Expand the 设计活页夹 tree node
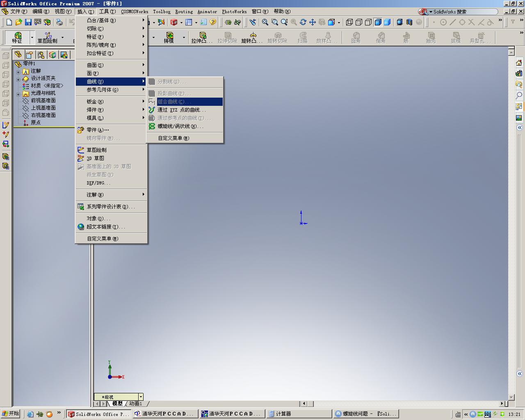 click(x=18, y=79)
